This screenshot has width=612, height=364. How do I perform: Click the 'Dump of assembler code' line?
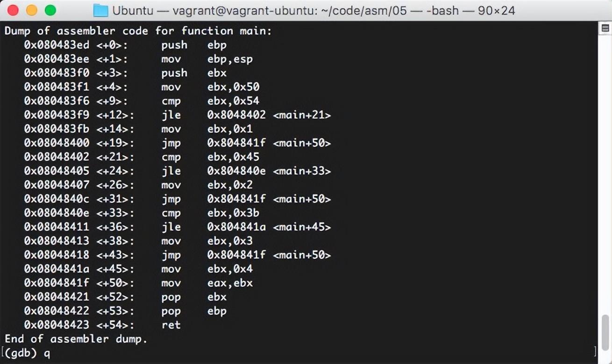click(x=138, y=31)
